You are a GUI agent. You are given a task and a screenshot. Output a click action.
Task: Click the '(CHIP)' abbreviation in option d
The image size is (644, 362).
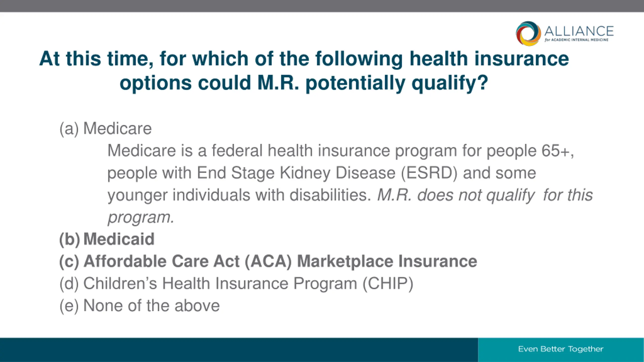coord(388,283)
